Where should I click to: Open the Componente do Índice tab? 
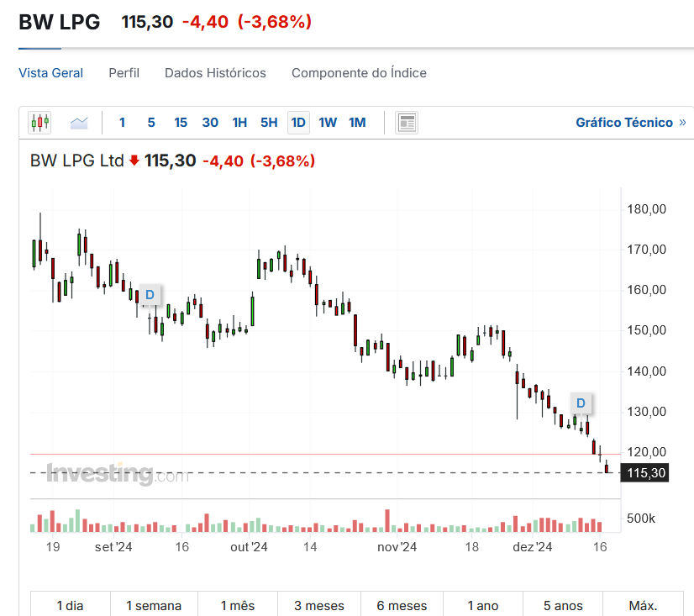(x=359, y=72)
